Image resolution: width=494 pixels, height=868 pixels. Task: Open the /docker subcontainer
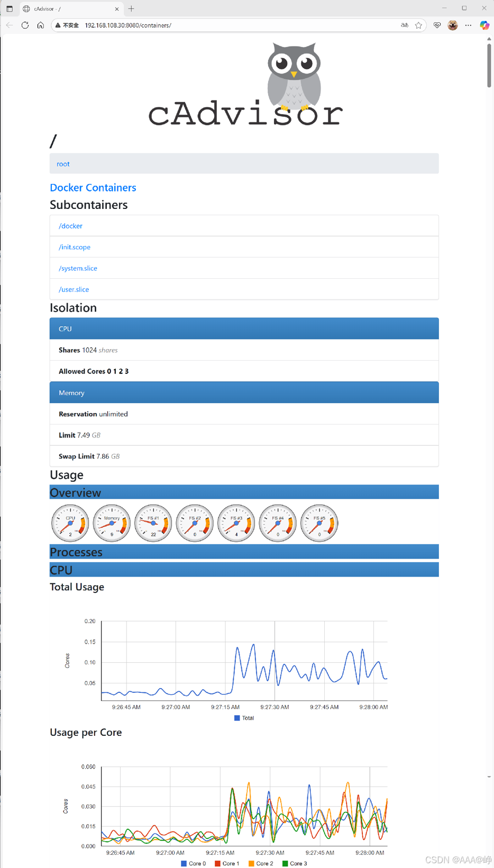tap(70, 226)
